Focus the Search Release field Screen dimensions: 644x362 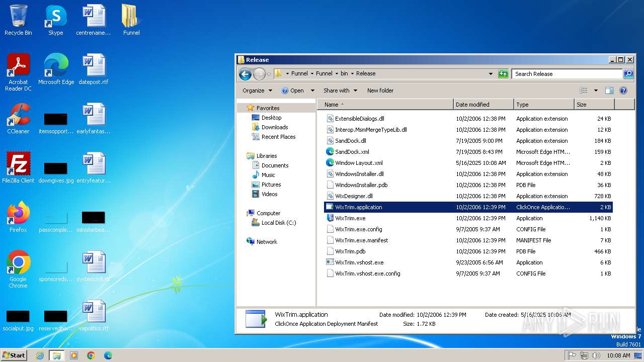tap(568, 74)
